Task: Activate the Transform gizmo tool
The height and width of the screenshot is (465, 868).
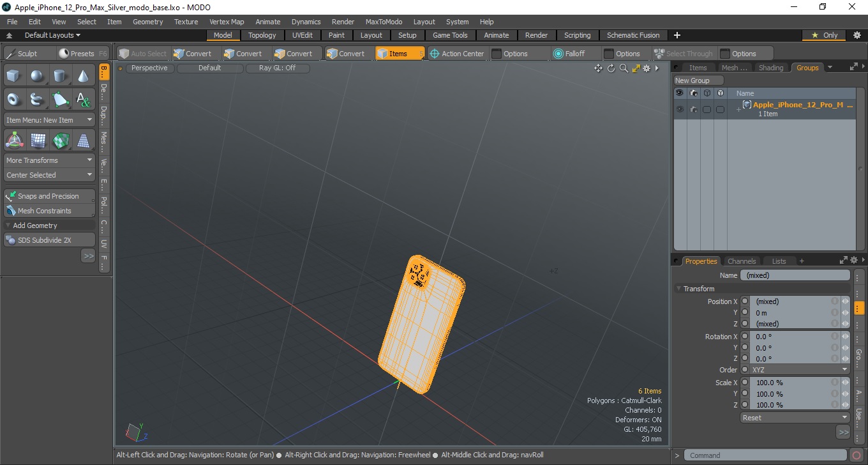Action: [x=14, y=140]
